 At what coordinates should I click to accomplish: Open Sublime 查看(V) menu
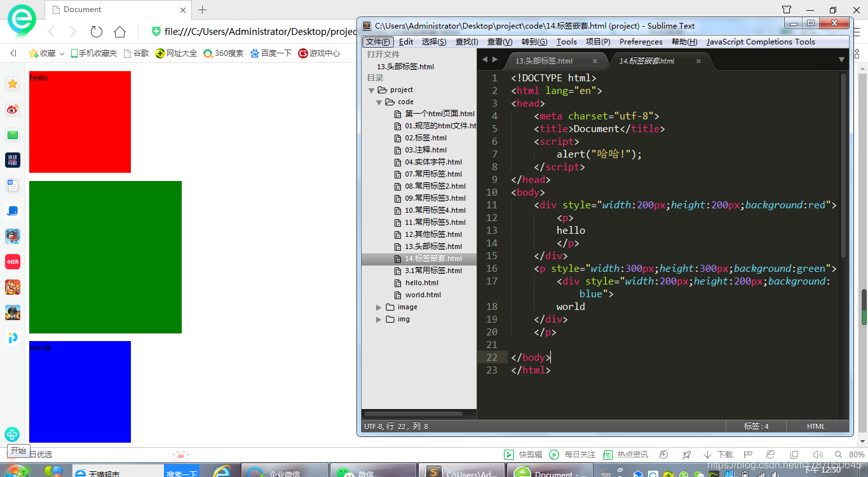point(500,42)
